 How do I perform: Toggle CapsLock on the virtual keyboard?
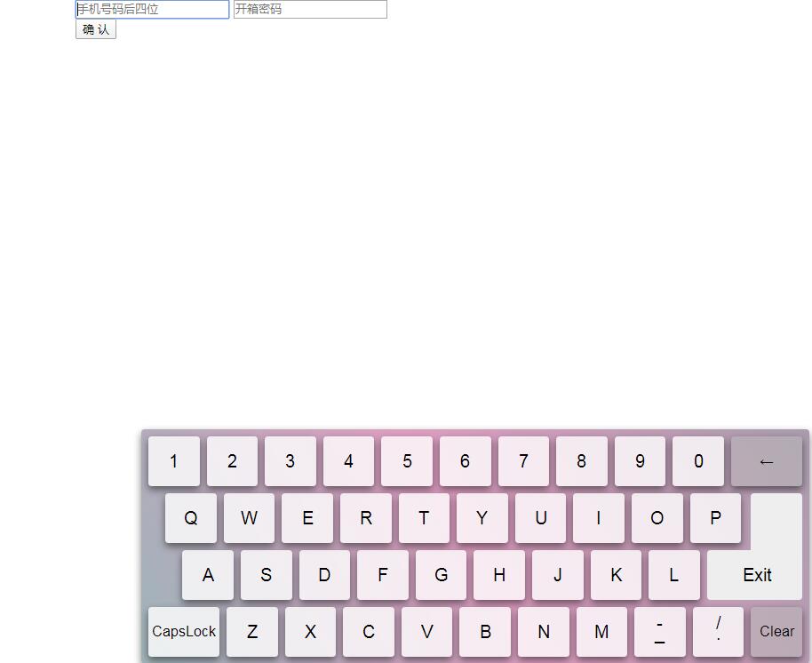[184, 632]
